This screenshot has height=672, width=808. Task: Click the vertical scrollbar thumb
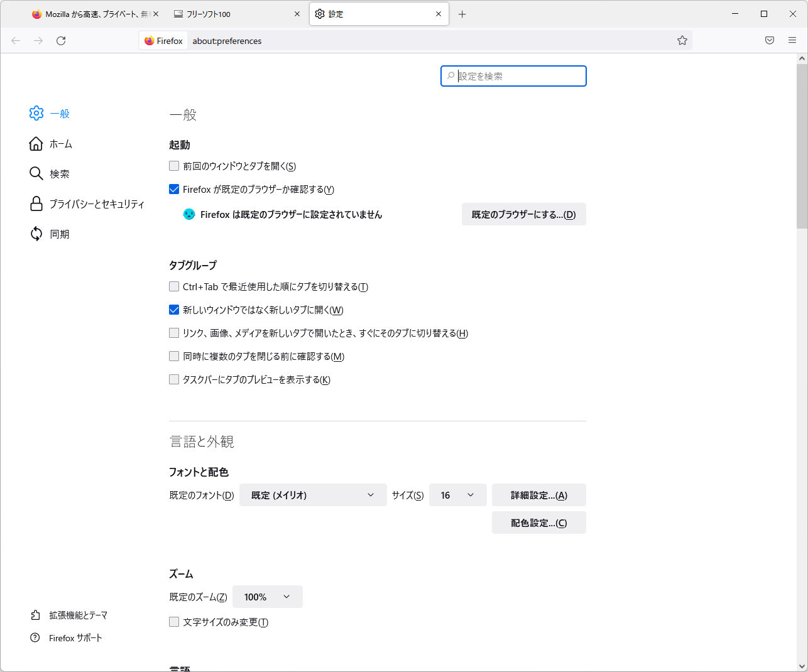(802, 146)
